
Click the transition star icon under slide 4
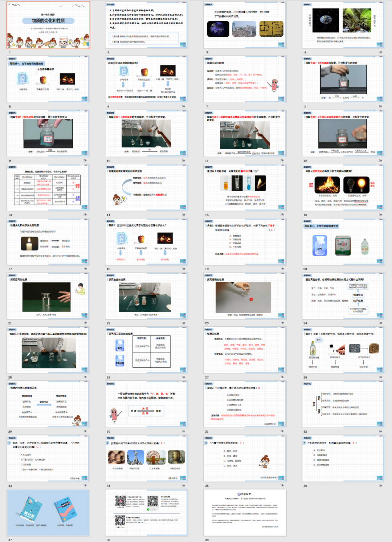[380, 52]
